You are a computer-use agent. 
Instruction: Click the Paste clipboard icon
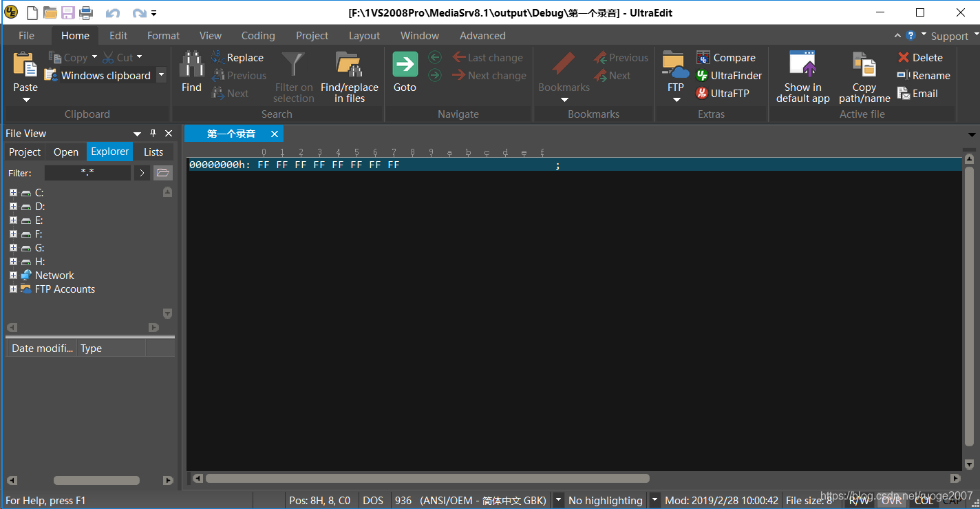25,65
